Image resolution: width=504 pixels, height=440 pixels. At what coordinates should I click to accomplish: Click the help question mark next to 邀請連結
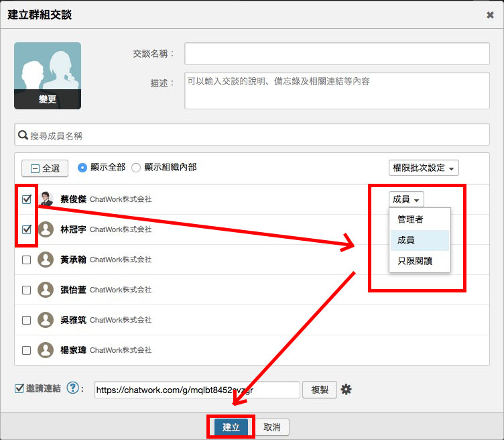pyautogui.click(x=73, y=389)
